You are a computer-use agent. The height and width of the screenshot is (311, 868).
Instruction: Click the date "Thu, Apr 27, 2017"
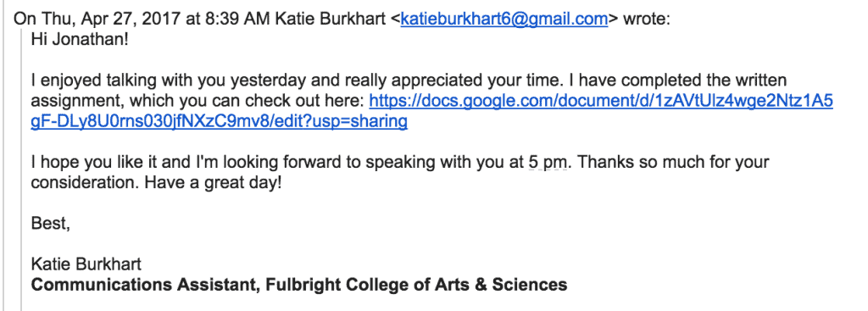(x=107, y=19)
